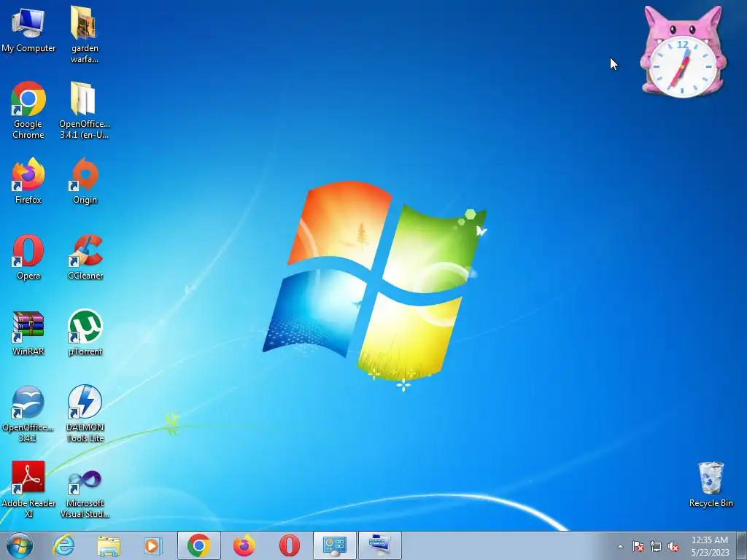Show hidden system tray icons
This screenshot has width=747, height=560.
click(620, 546)
